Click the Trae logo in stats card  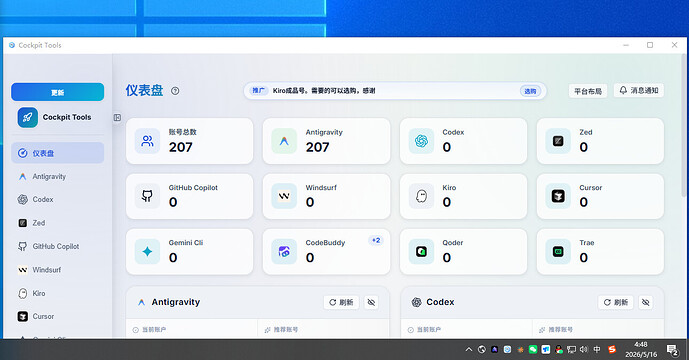click(558, 251)
